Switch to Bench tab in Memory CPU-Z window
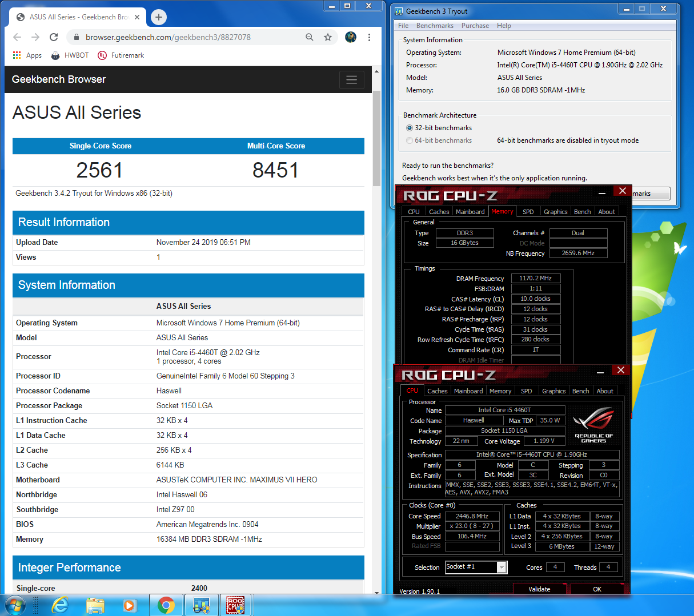 (583, 212)
